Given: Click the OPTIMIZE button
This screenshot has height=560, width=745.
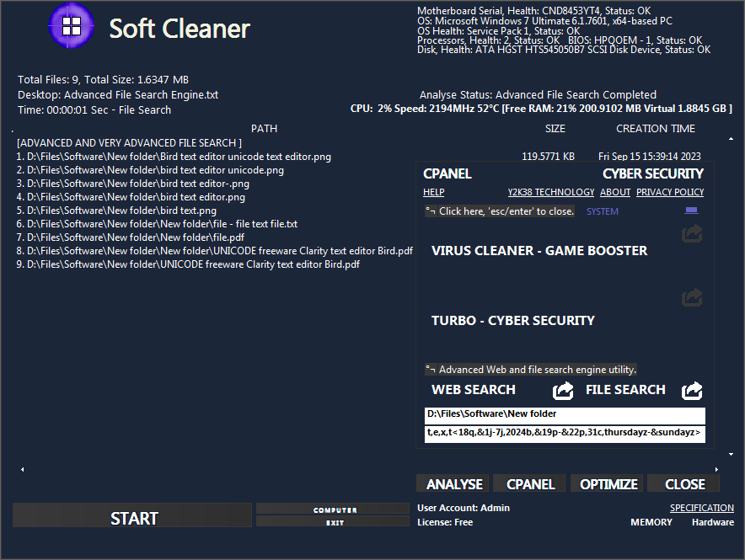Looking at the screenshot, I should 608,484.
